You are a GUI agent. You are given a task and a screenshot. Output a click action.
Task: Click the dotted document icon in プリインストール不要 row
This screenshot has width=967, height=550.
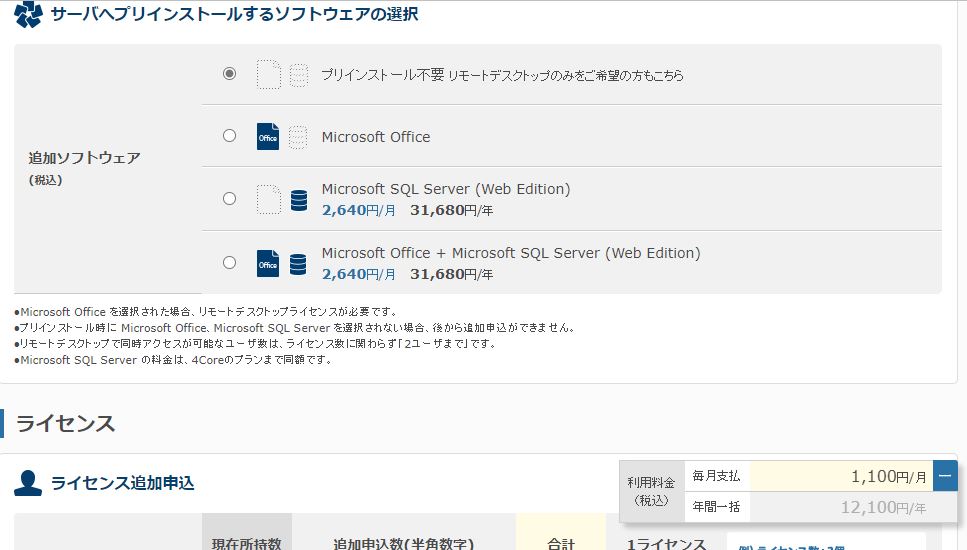(268, 75)
